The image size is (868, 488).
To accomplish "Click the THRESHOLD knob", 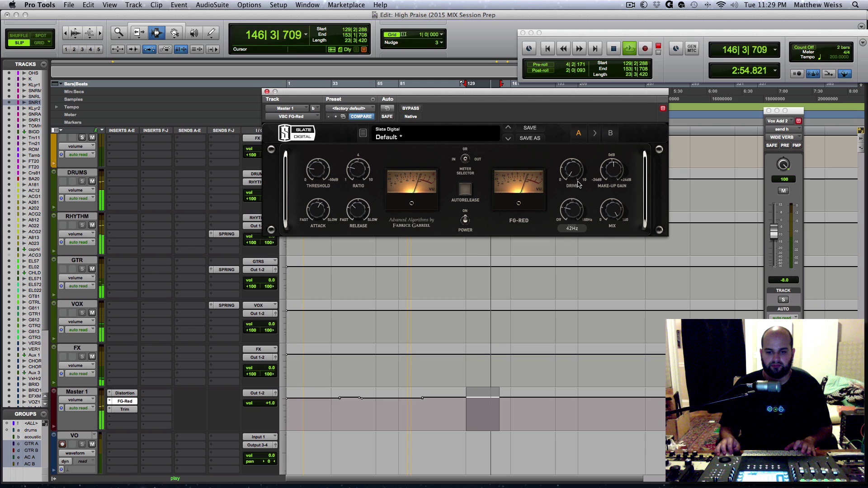I will coord(318,170).
